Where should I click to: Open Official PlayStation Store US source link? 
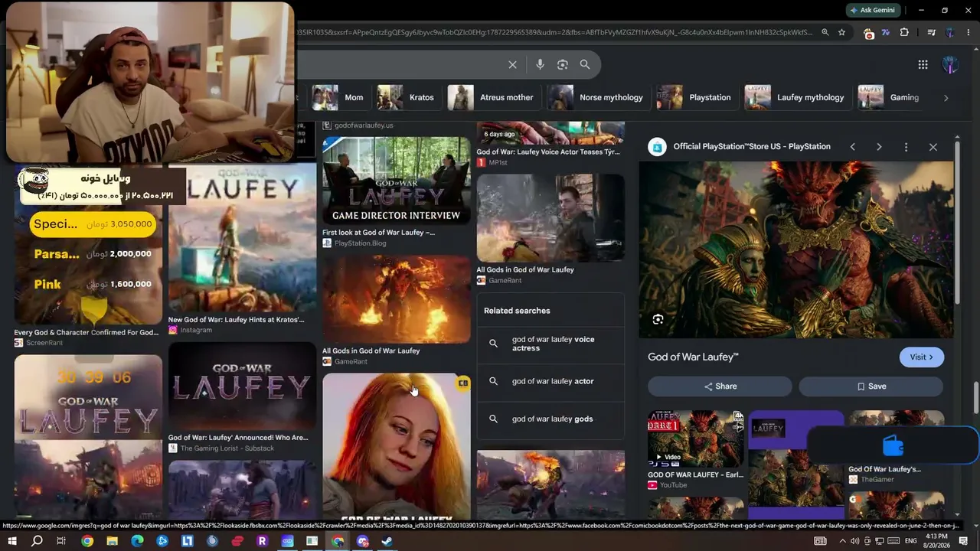pyautogui.click(x=750, y=147)
